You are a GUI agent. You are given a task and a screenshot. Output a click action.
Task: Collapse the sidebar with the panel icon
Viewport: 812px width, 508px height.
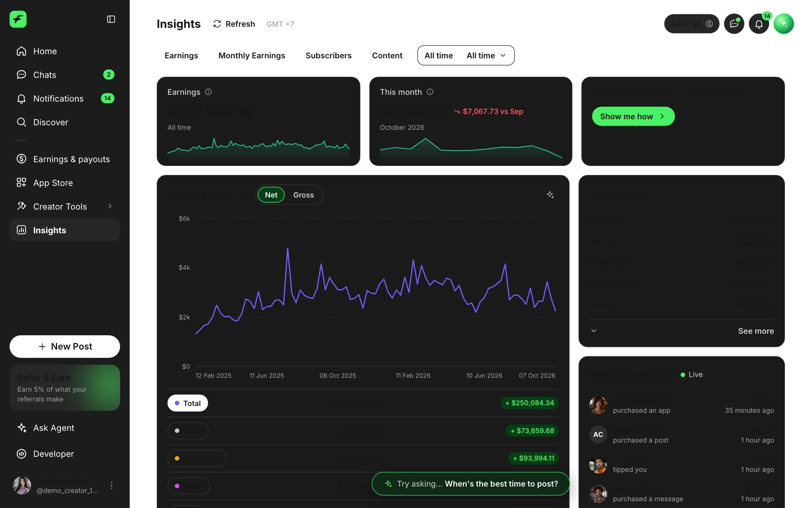(111, 19)
